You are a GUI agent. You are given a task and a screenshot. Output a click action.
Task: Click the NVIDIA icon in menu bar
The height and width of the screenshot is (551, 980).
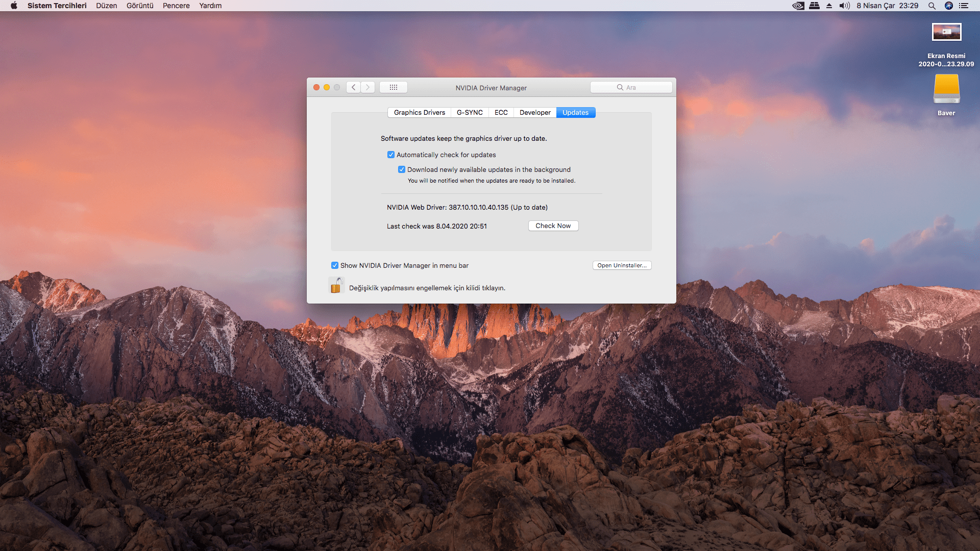pos(798,6)
